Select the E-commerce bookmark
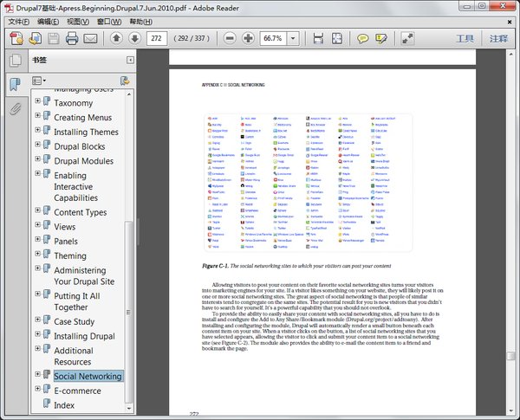Screen dimensions: 520x420 click(x=77, y=391)
